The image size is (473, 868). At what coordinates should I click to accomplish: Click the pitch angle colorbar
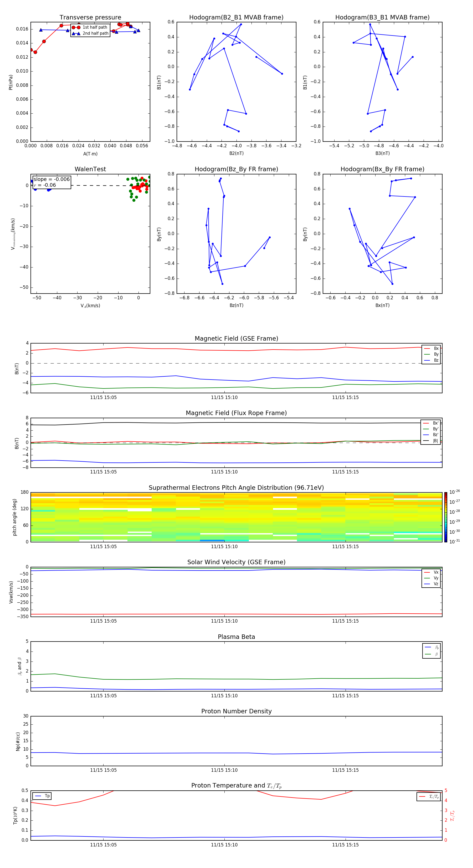pyautogui.click(x=446, y=517)
